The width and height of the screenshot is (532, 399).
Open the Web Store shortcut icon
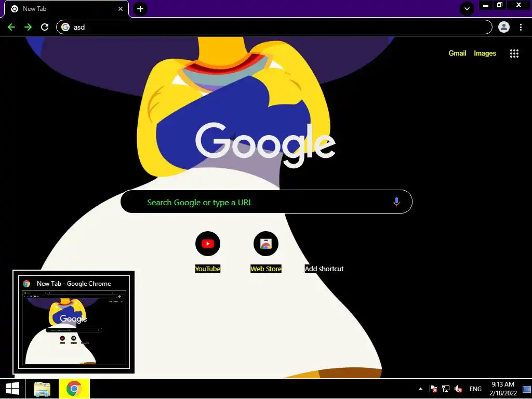tap(266, 244)
